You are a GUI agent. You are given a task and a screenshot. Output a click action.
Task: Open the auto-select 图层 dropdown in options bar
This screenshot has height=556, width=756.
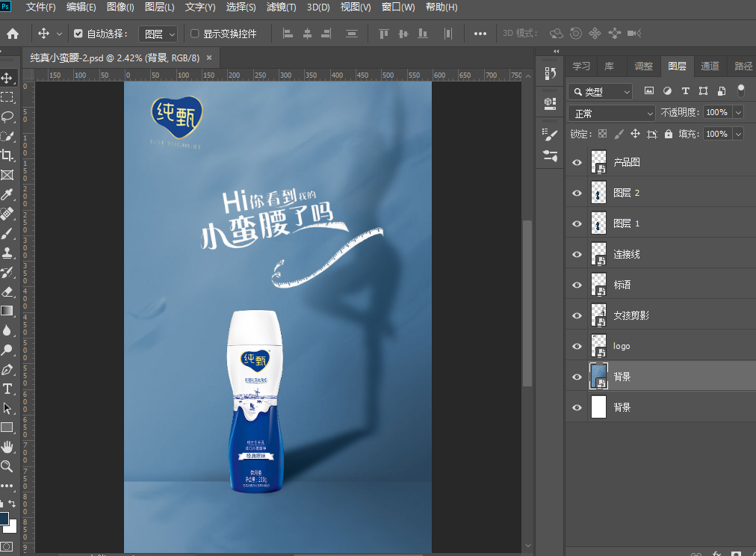pos(158,34)
